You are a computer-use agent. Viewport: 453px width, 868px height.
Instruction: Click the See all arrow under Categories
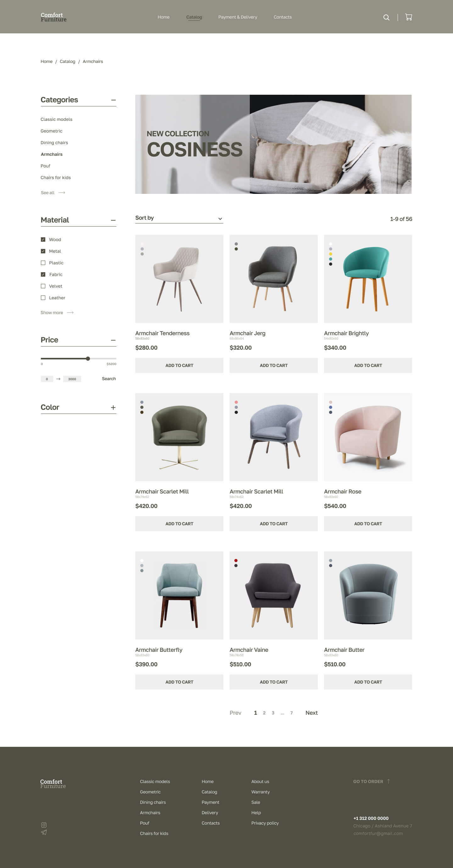click(x=62, y=193)
